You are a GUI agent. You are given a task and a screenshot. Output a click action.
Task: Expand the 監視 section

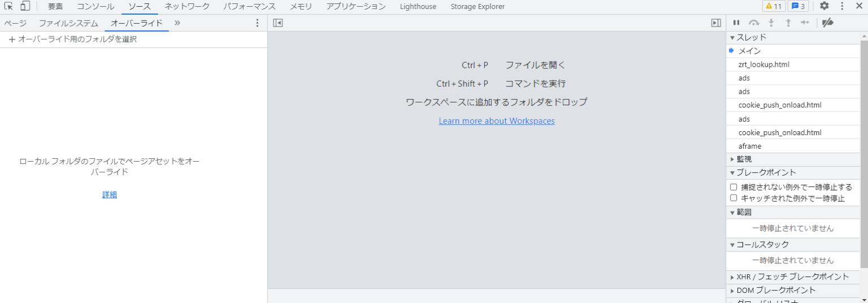744,159
